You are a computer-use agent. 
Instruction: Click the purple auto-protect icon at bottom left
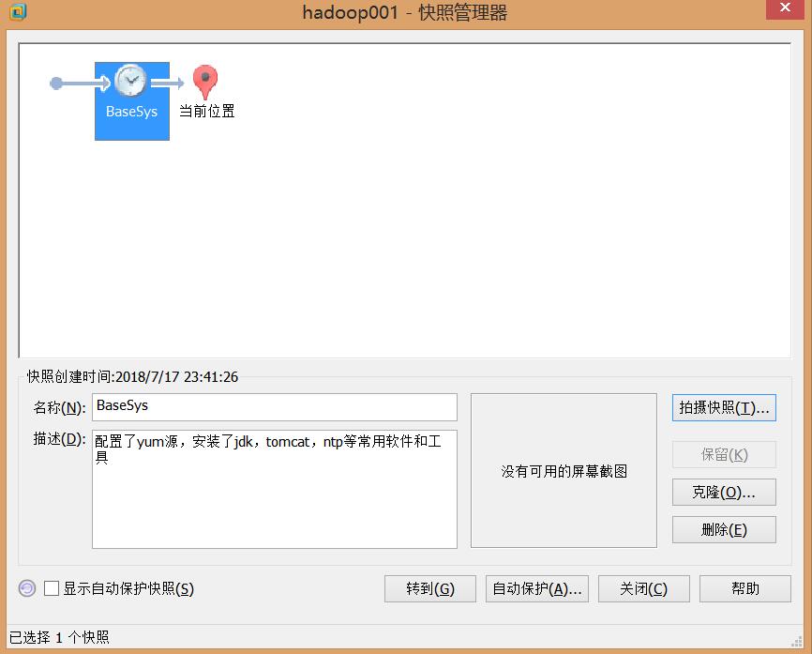point(27,588)
